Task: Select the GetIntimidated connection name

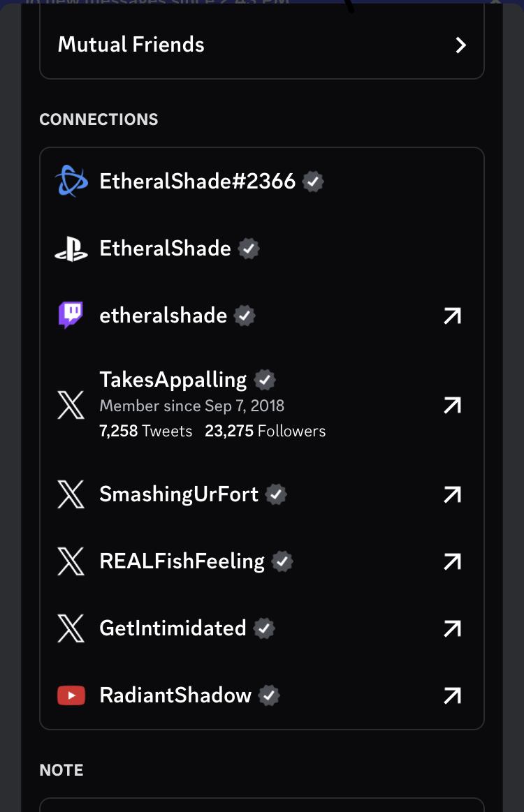Action: 173,628
